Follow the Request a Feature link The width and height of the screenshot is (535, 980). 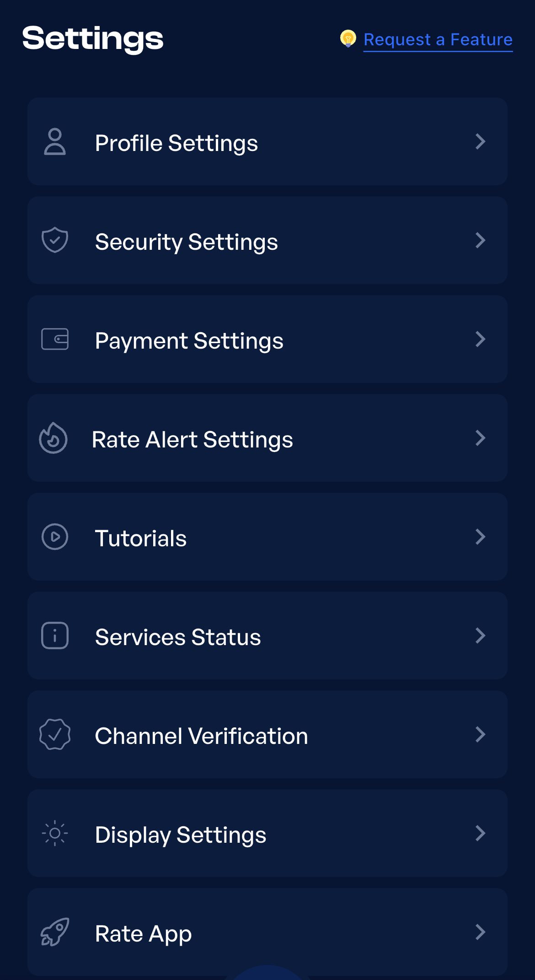[438, 40]
